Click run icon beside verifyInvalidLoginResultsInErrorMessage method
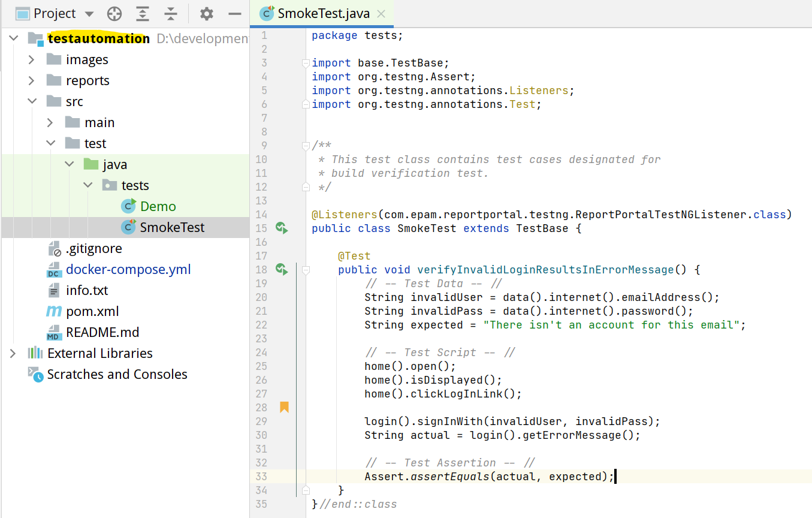Screen dimensions: 812x518 pyautogui.click(x=282, y=269)
